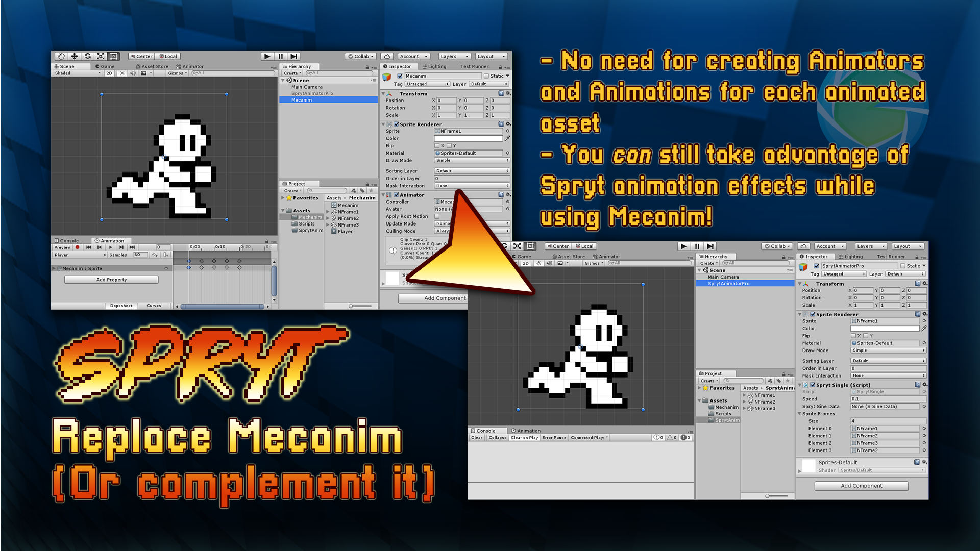Select the Rect tool in upper Mecanim editor
The image size is (980, 551).
pos(114,56)
